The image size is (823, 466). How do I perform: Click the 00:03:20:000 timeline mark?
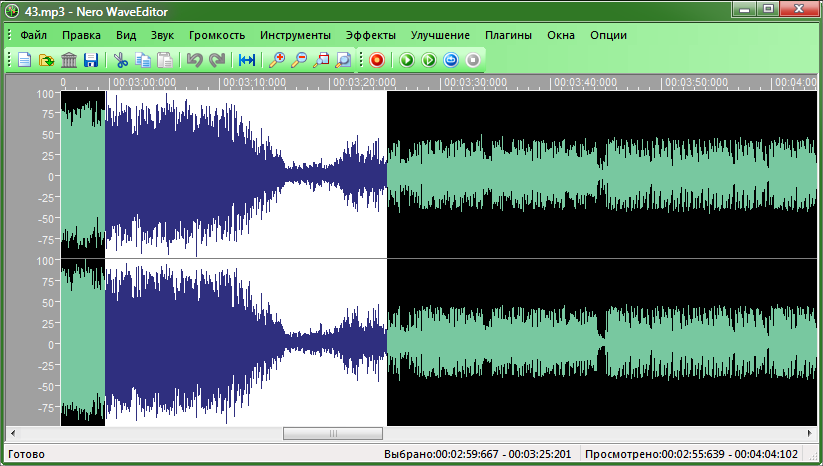tap(364, 82)
